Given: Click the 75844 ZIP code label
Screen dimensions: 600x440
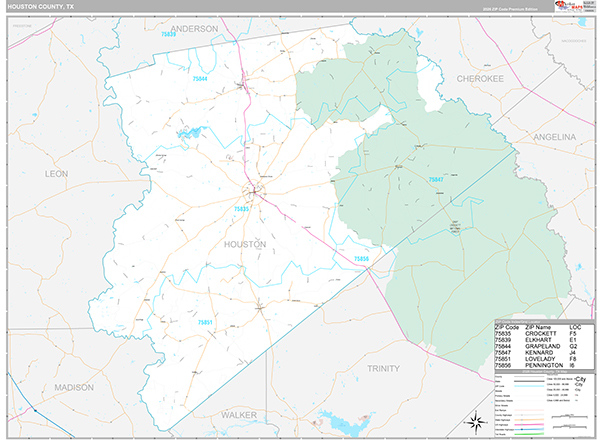Looking at the screenshot, I should coord(200,79).
